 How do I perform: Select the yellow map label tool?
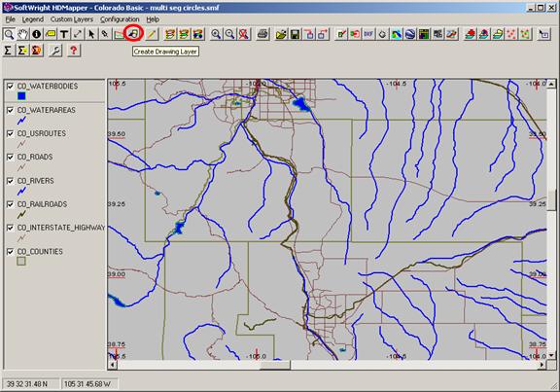(x=51, y=34)
